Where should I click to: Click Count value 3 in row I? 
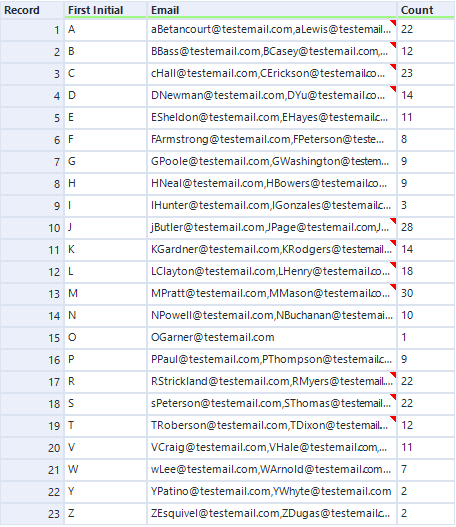click(426, 206)
